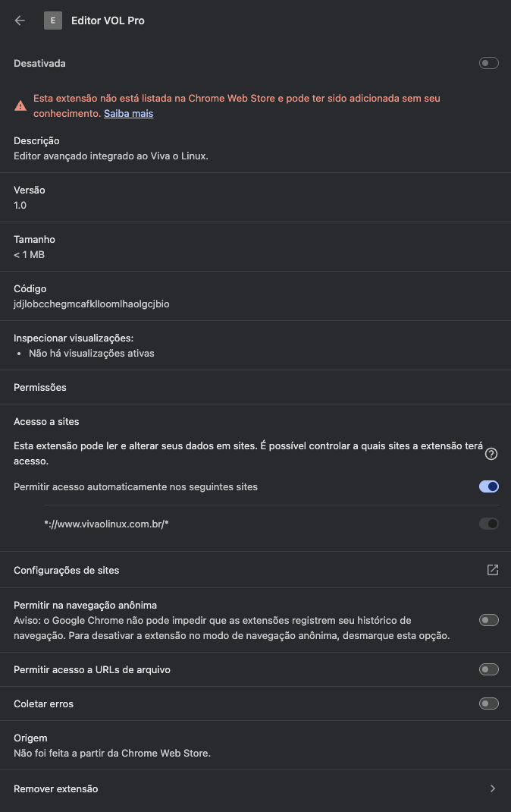This screenshot has width=511, height=812.
Task: Click the Editor VOL Pro title text
Action: click(x=108, y=20)
